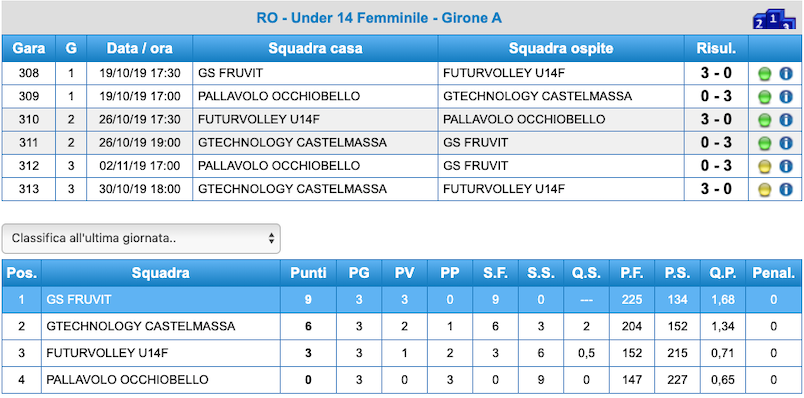Open info icon for match 311
Viewport: 804px width, 398px height.
tap(786, 143)
